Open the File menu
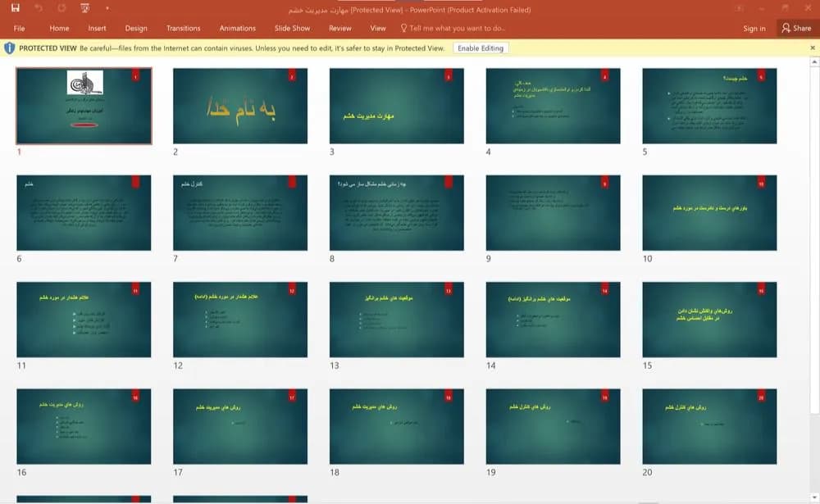 (20, 28)
